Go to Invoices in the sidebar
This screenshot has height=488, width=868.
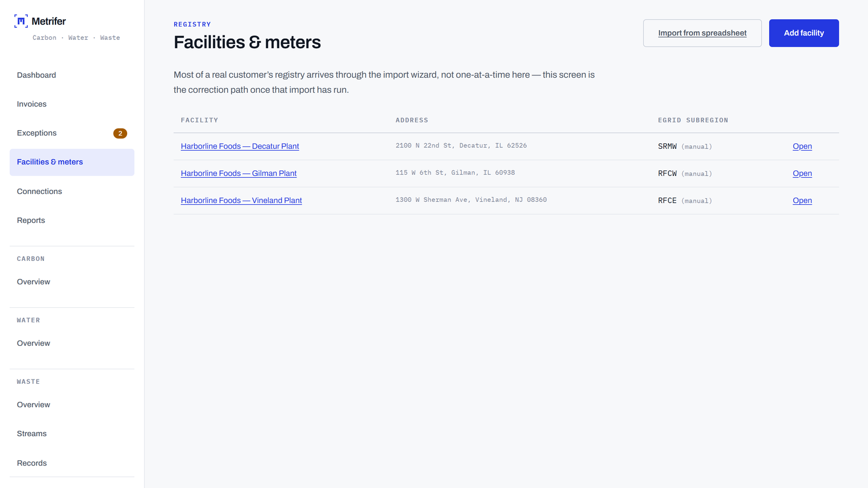(72, 104)
